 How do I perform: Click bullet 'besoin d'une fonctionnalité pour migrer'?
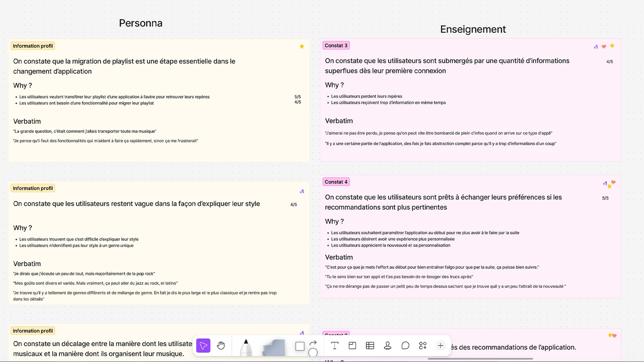tap(87, 103)
